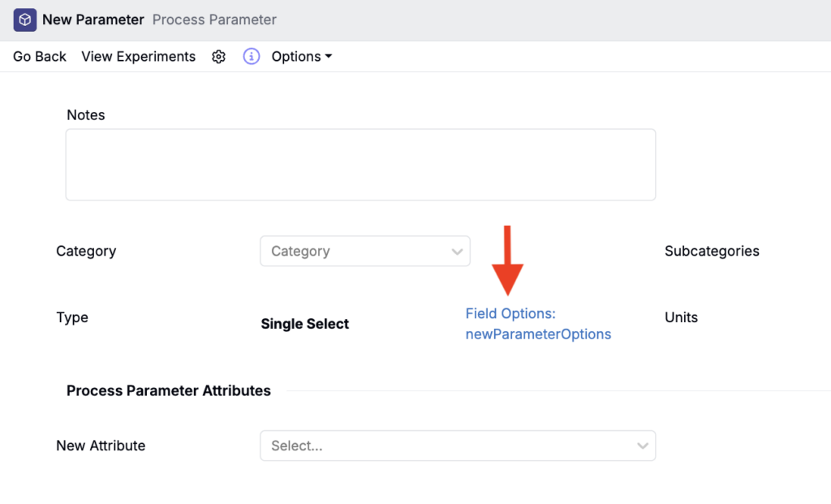Viewport: 831px width, 504px height.
Task: Click the Category field chevron arrow
Action: pos(457,252)
